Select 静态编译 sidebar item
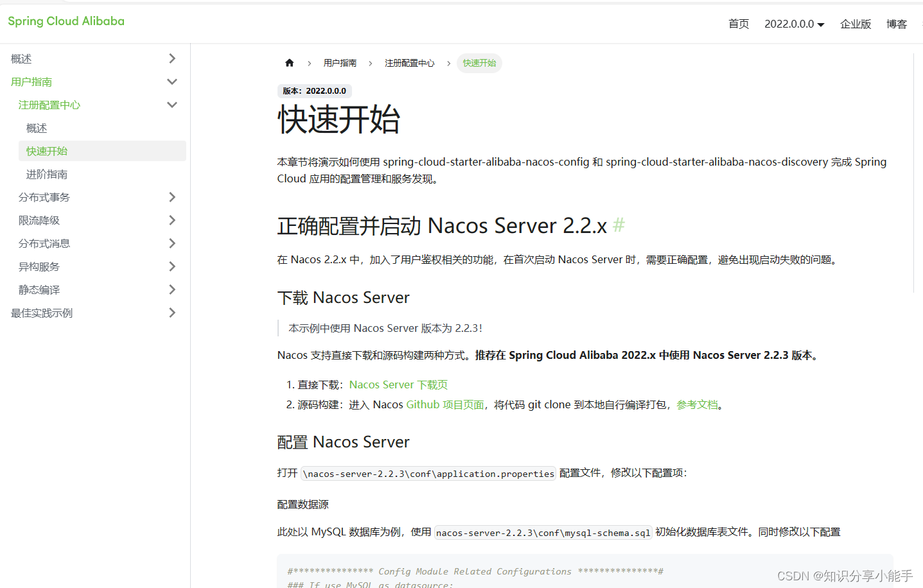The height and width of the screenshot is (588, 923). [x=39, y=290]
